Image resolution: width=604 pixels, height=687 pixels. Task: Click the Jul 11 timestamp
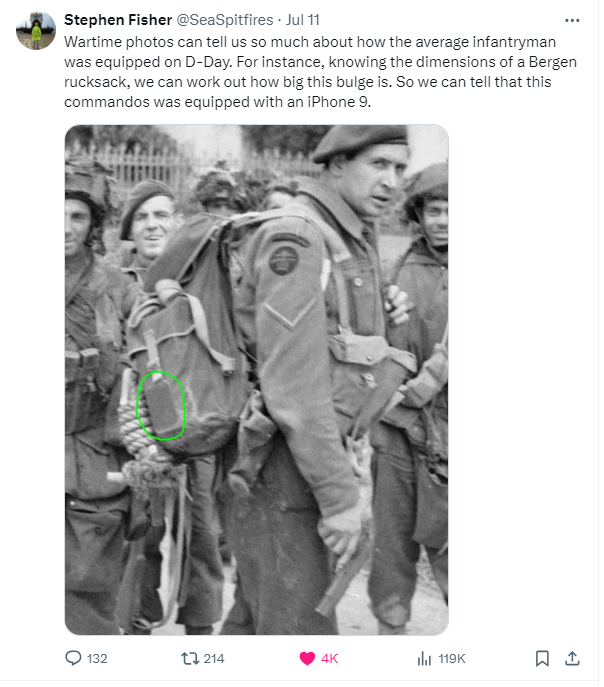coord(303,20)
